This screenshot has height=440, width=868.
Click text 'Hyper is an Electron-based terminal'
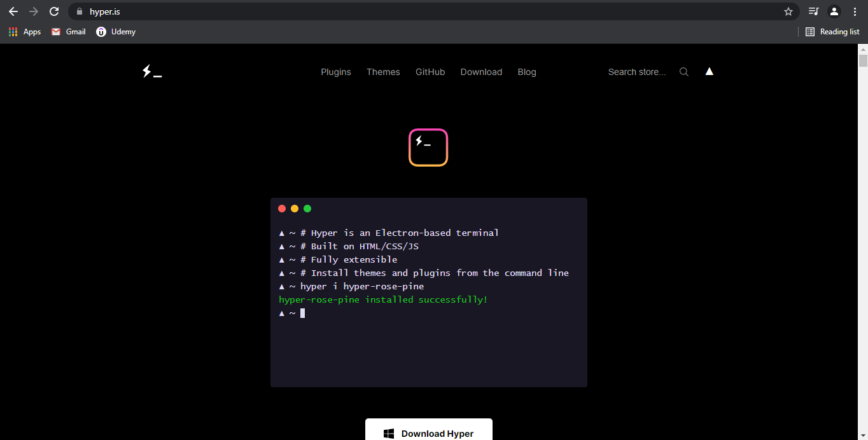[405, 233]
